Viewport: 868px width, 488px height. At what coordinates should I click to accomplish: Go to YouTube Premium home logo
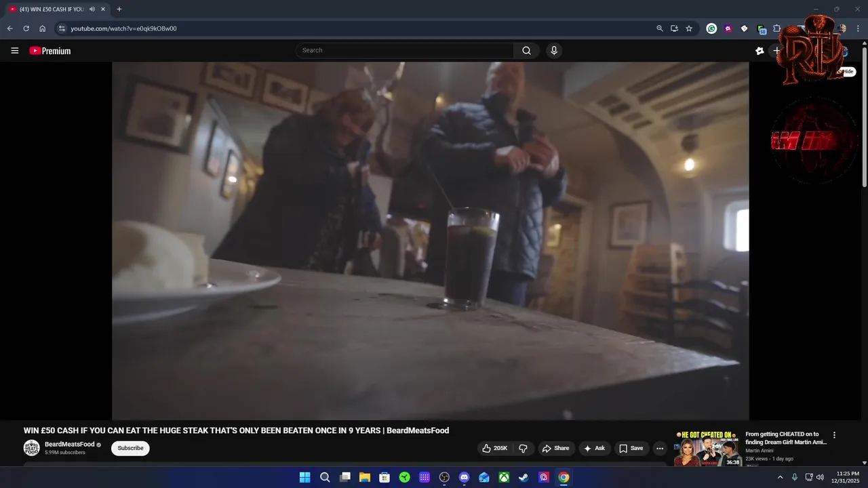tap(50, 51)
